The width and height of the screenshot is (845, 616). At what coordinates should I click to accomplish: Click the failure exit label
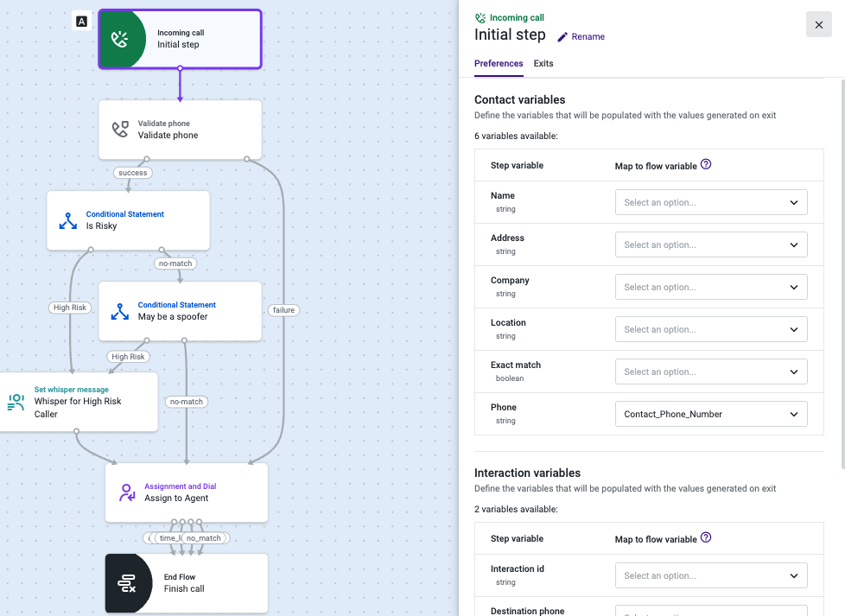[x=283, y=310]
